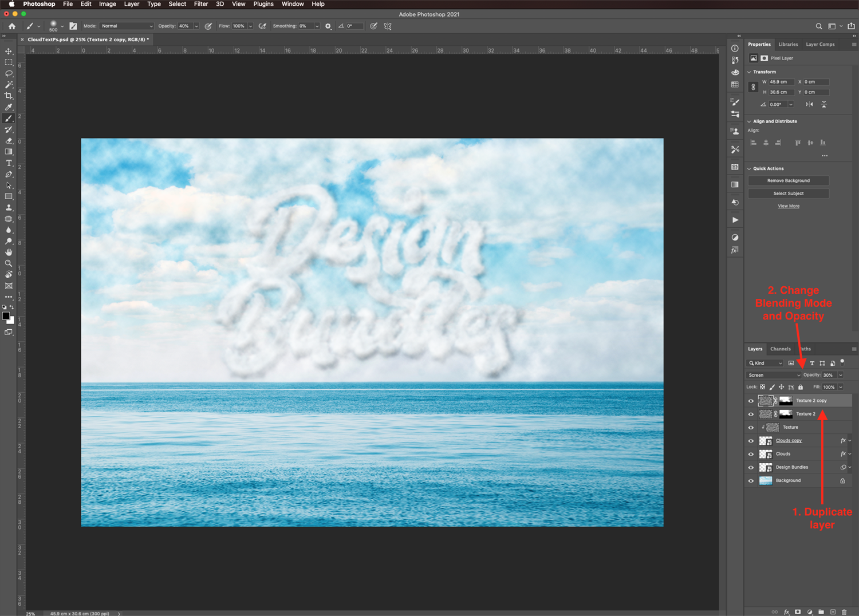Click the share icon in top right
The height and width of the screenshot is (616, 859).
pos(851,26)
